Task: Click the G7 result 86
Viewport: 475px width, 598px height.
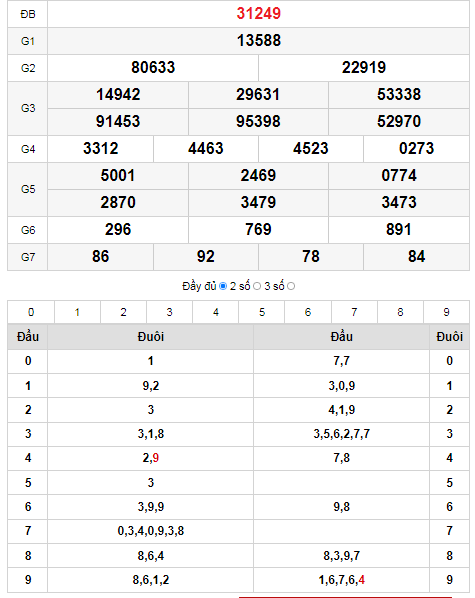Action: [100, 257]
